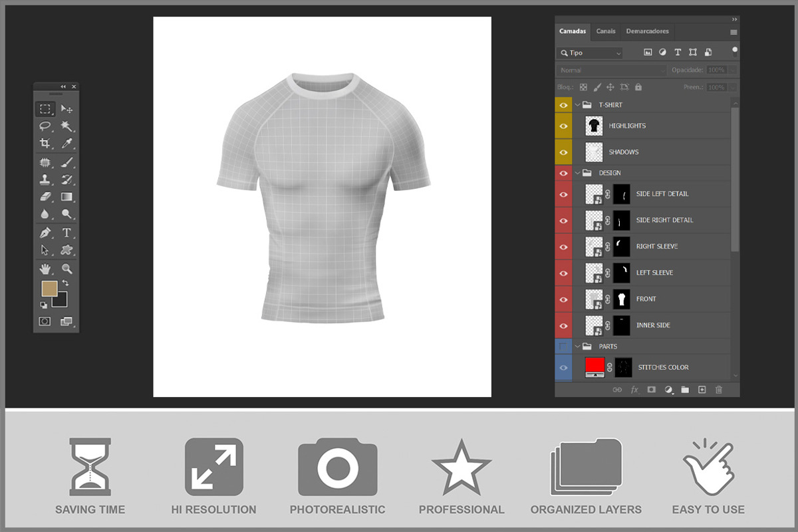
Task: Hide the DESIGN group
Action: [563, 173]
